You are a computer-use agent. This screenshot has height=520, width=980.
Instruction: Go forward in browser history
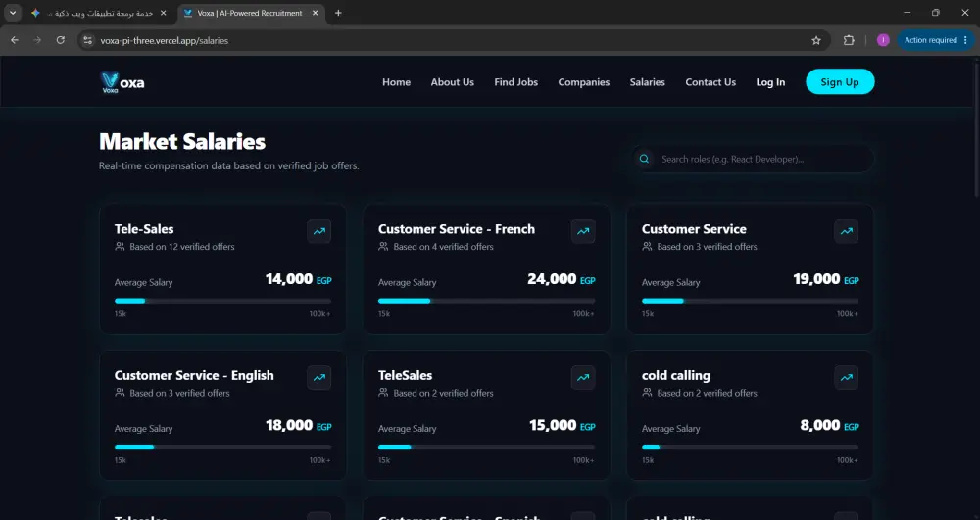click(x=37, y=40)
